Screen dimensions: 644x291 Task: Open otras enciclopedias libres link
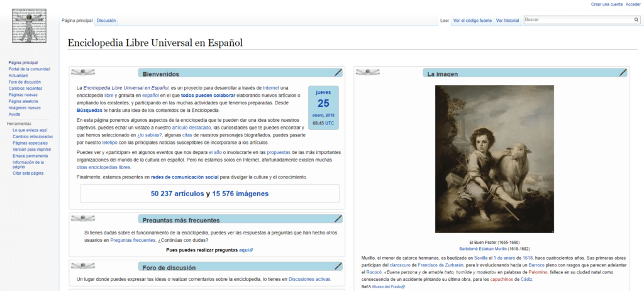104,167
